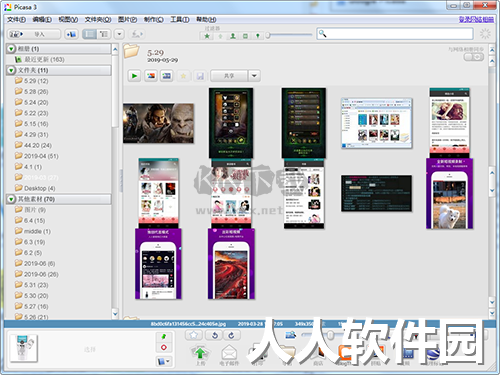Click the photo collage icon
Screen dimensions: 500x375
[151, 76]
